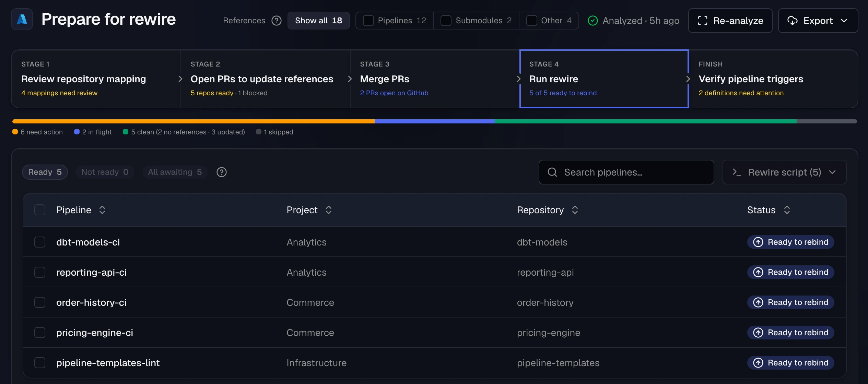The height and width of the screenshot is (384, 868).
Task: Filter by Ready 5 pill
Action: tap(45, 172)
